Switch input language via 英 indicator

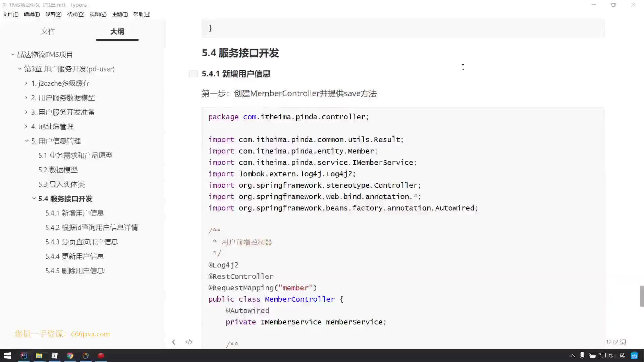point(622,356)
